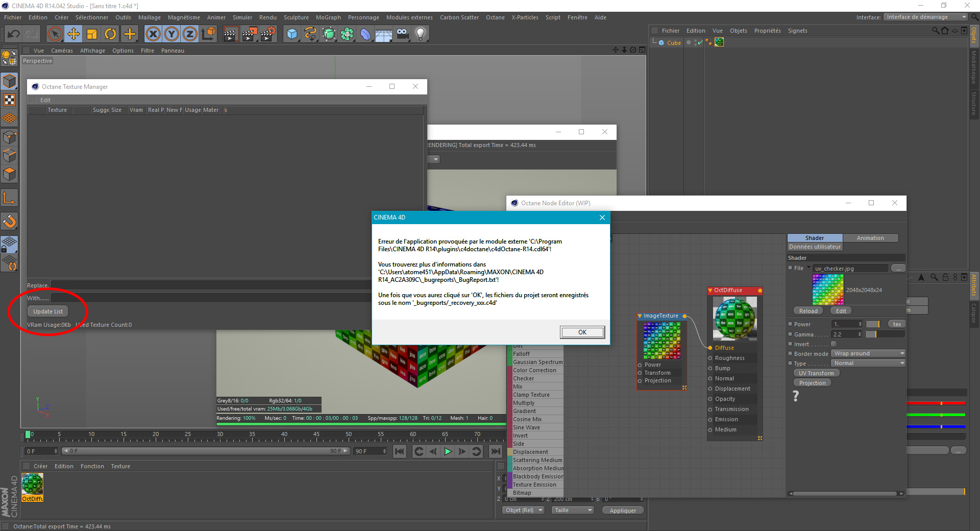Viewport: 980px width, 531px height.
Task: Toggle the animation dot beside File
Action: pos(790,268)
